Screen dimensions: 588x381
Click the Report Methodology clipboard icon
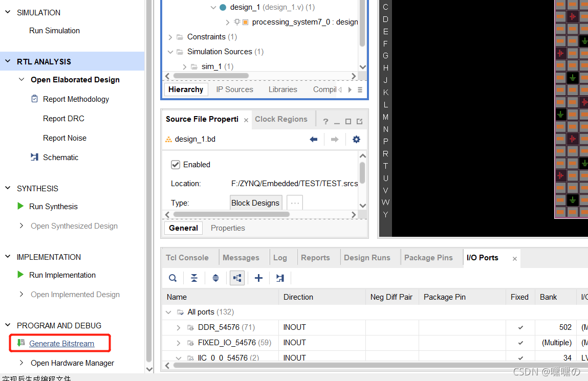click(34, 99)
